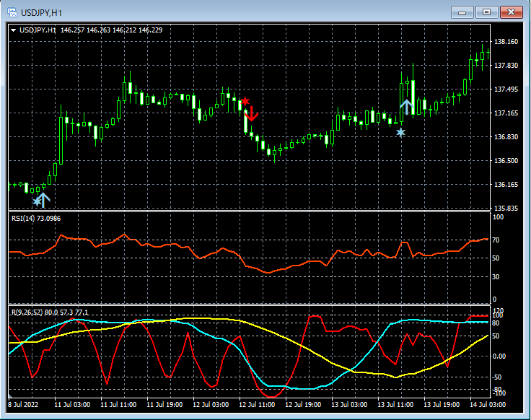This screenshot has height=420, width=531.
Task: Click the RSI(14) indicator label
Action: pos(35,217)
